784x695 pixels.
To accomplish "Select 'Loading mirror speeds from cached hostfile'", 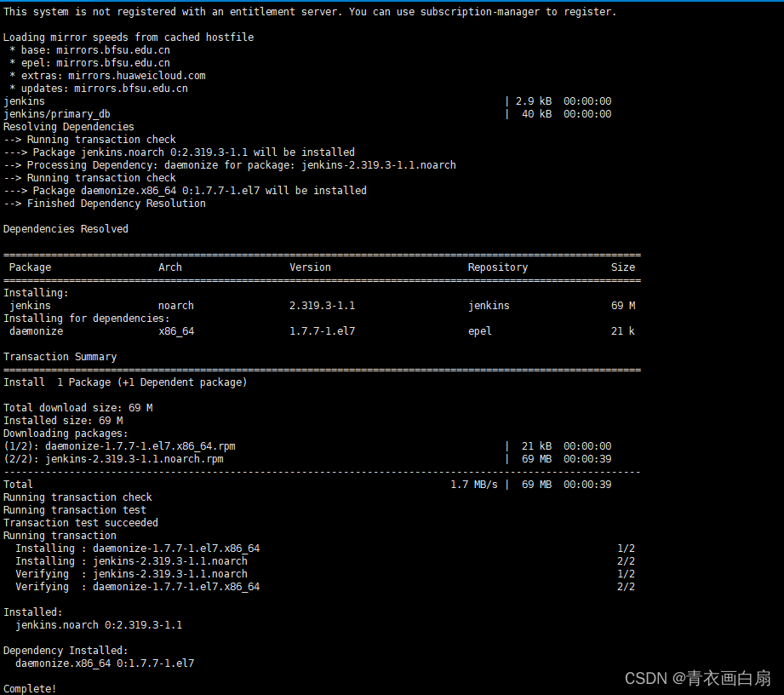I will (x=129, y=37).
